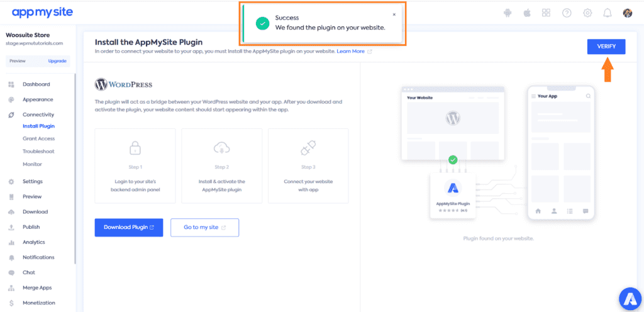The width and height of the screenshot is (644, 312).
Task: Click the Android icon in top bar
Action: click(508, 13)
